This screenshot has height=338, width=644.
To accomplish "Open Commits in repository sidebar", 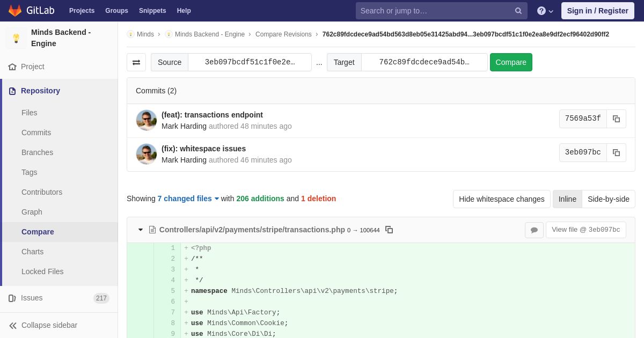I will 36,133.
